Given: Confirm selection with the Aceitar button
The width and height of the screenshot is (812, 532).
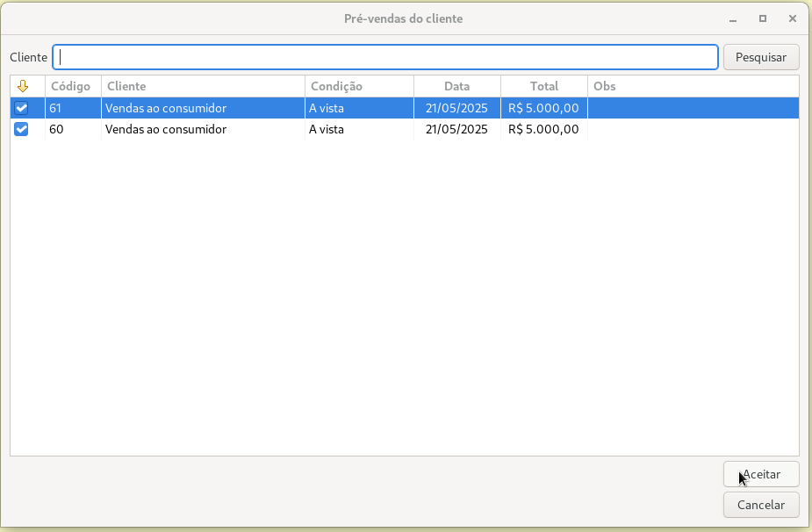Looking at the screenshot, I should [760, 474].
